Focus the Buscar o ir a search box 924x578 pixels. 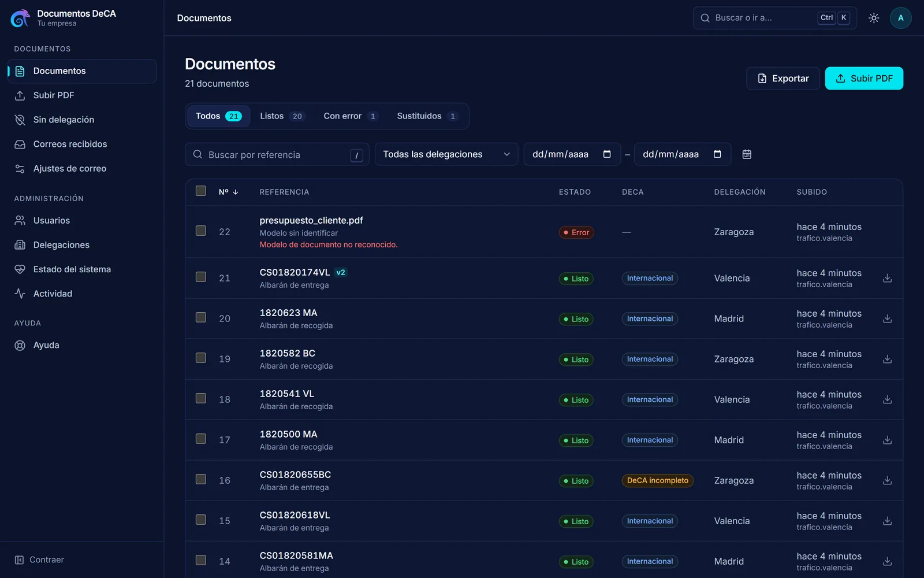pos(774,18)
